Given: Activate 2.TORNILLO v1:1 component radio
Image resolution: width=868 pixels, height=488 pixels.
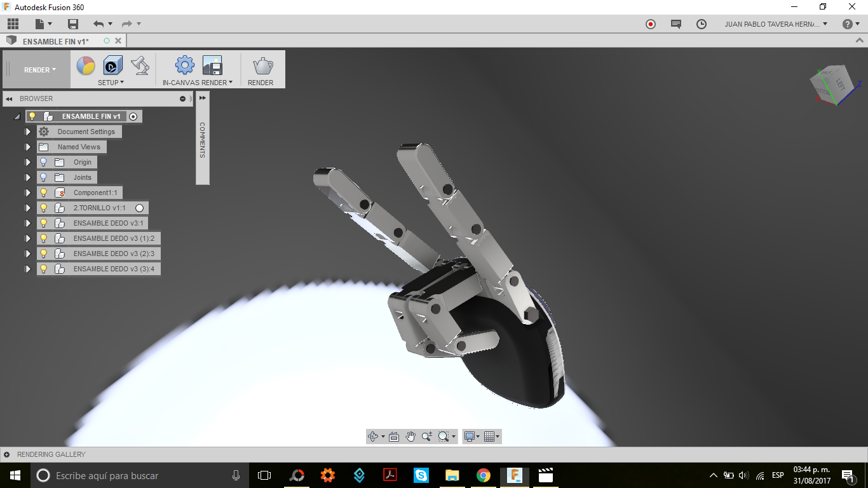Looking at the screenshot, I should 140,208.
